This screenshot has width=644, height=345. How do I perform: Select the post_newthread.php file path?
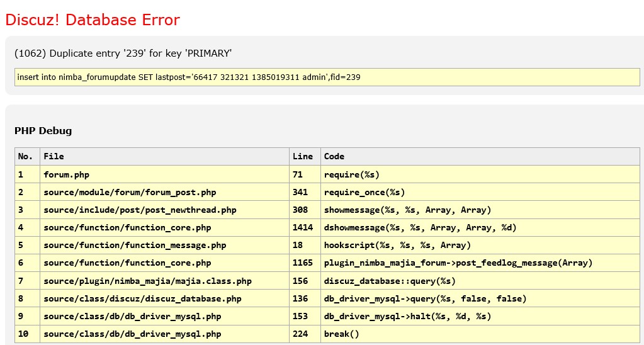coord(140,210)
